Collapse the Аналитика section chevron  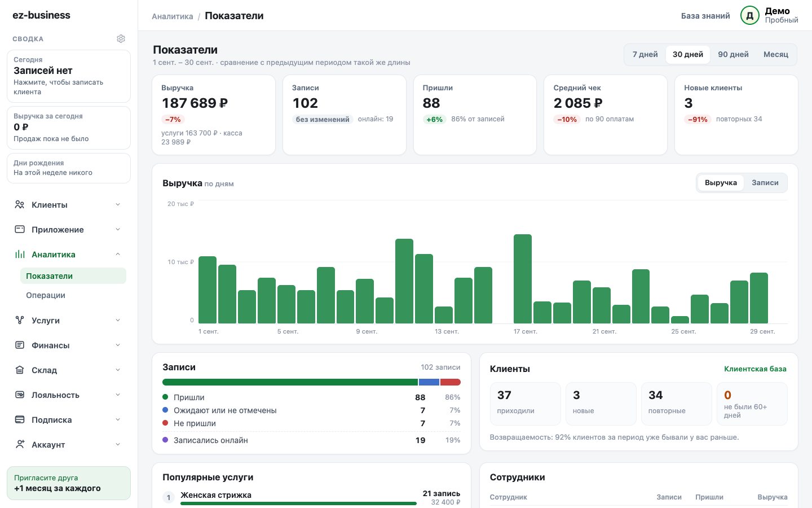click(x=118, y=255)
